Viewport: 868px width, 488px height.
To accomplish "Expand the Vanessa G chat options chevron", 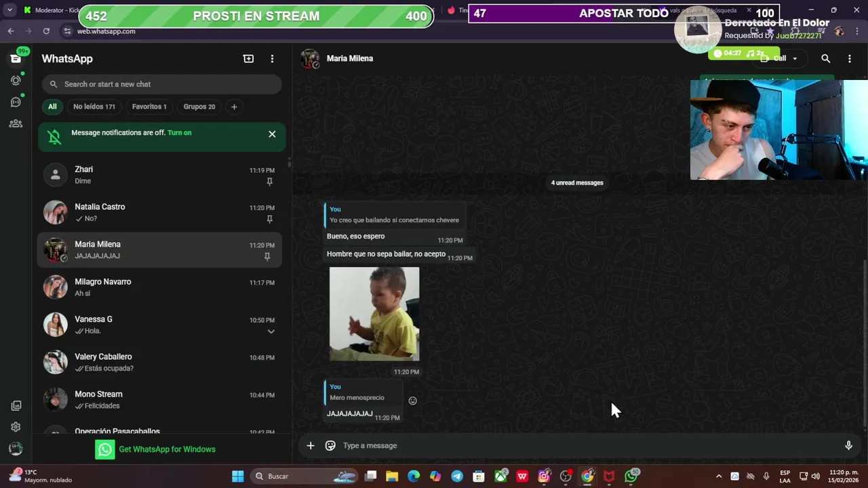I will point(271,331).
